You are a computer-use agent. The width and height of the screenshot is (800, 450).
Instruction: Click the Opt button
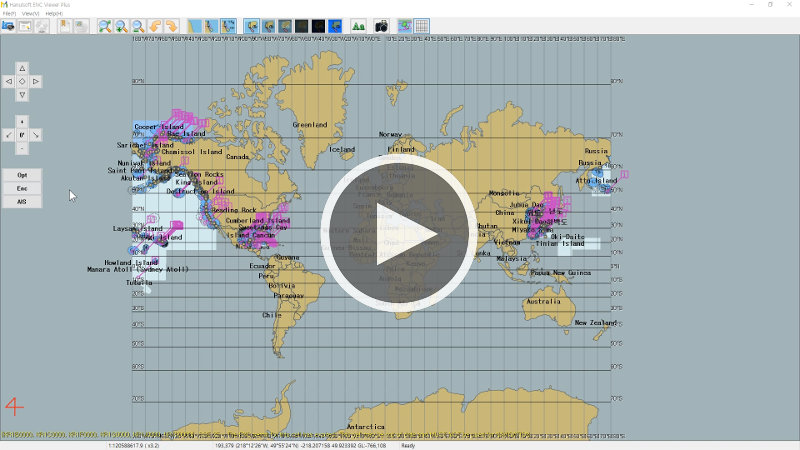(22, 175)
